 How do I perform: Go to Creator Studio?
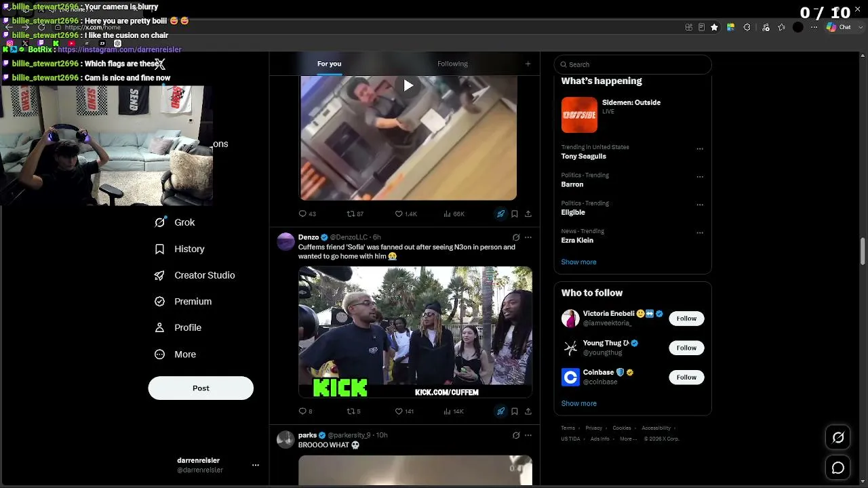point(195,275)
